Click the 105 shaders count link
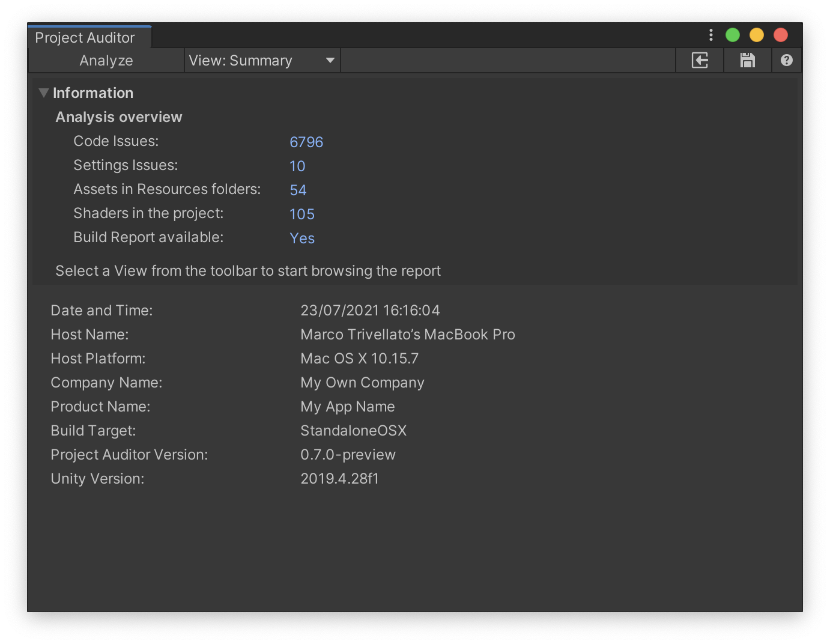 [x=301, y=214]
